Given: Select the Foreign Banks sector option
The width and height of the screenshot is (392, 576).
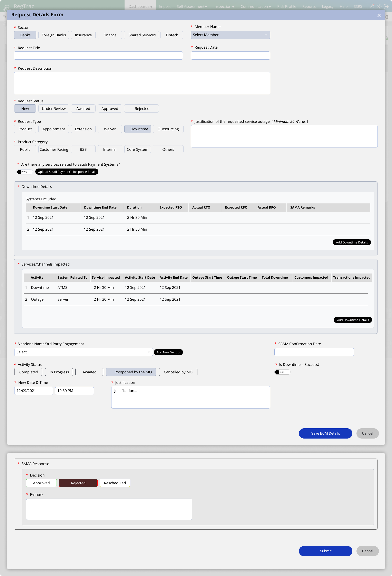Looking at the screenshot, I should pyautogui.click(x=53, y=35).
